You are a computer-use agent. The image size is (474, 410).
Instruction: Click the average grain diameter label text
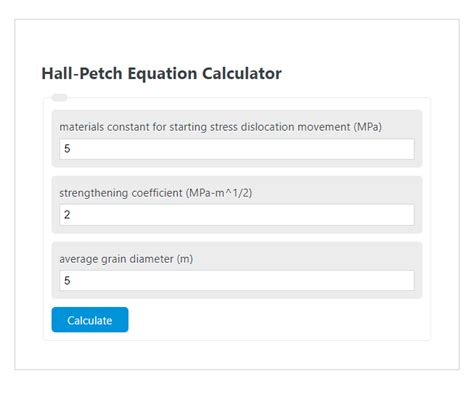[x=126, y=259]
